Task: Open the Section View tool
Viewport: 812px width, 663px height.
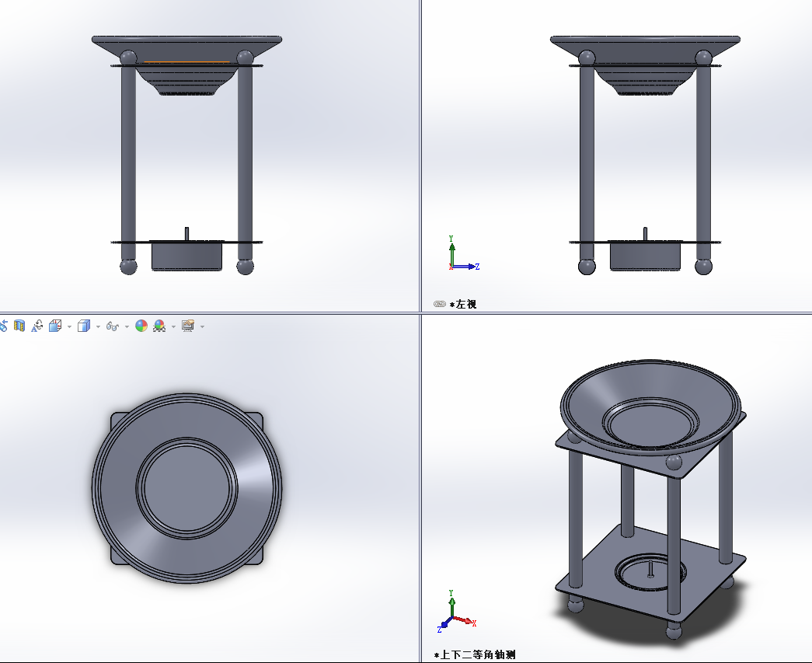Action: [19, 326]
